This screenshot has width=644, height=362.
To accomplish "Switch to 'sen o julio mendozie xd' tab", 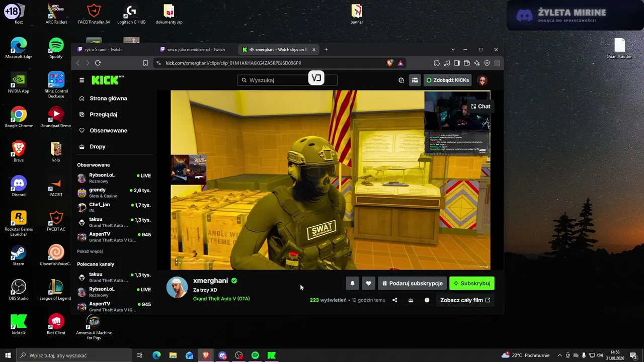I will pyautogui.click(x=195, y=50).
